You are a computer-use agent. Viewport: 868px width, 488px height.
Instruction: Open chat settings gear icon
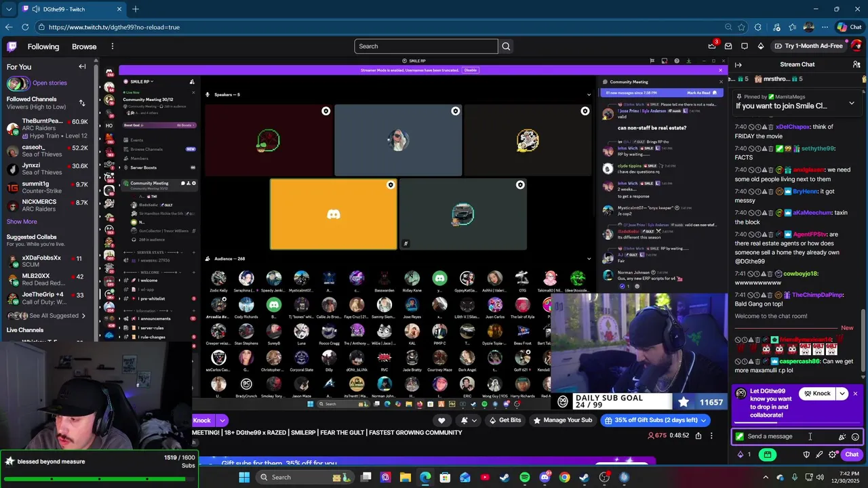pos(832,455)
